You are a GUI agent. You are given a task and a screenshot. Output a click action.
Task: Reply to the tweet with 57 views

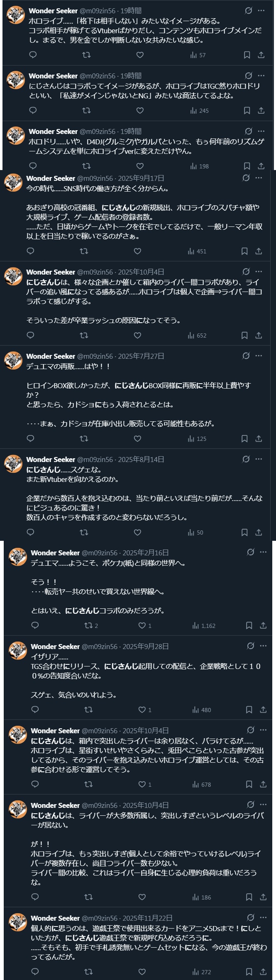33,55
